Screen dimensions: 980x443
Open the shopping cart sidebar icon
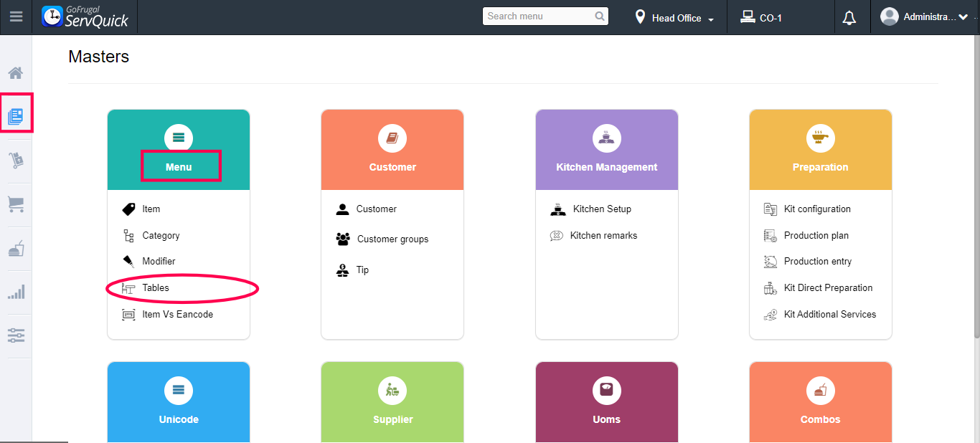[x=16, y=204]
